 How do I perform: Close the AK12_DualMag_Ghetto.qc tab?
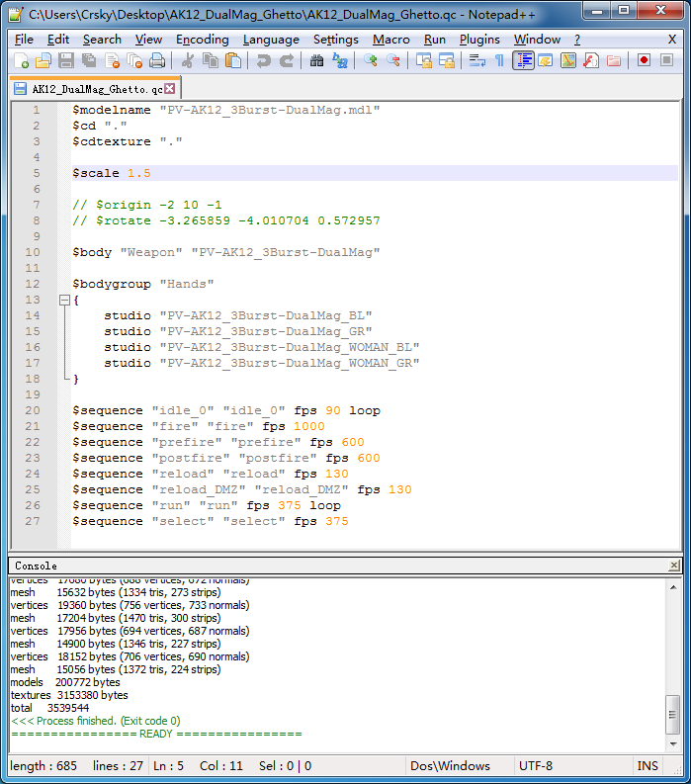tap(169, 89)
